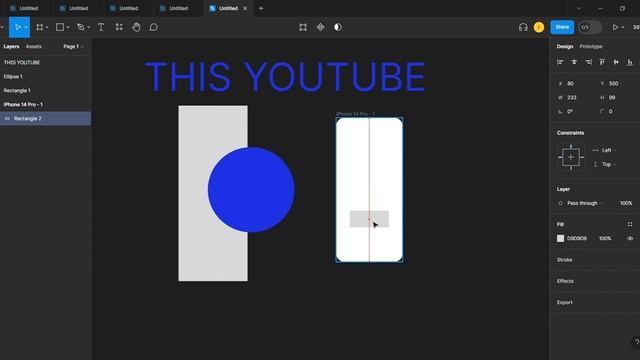Click the blend mode drop icon
This screenshot has width=640, height=360.
(560, 203)
